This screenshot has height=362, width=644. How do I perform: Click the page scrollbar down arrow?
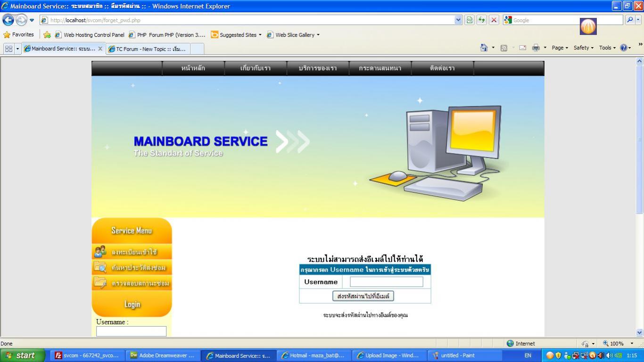pos(640,332)
